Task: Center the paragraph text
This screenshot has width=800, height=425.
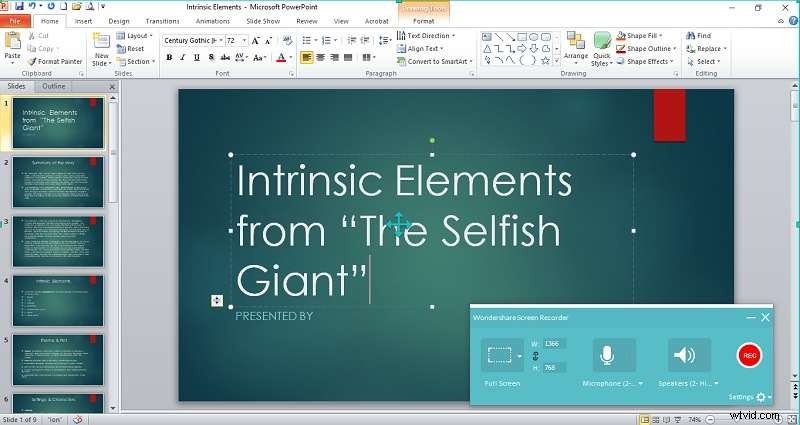Action: [x=320, y=58]
